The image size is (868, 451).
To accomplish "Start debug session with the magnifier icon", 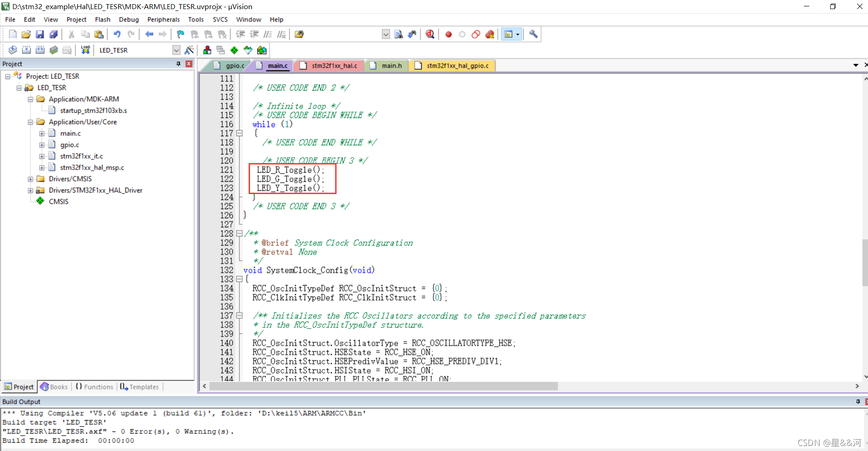I will click(430, 34).
